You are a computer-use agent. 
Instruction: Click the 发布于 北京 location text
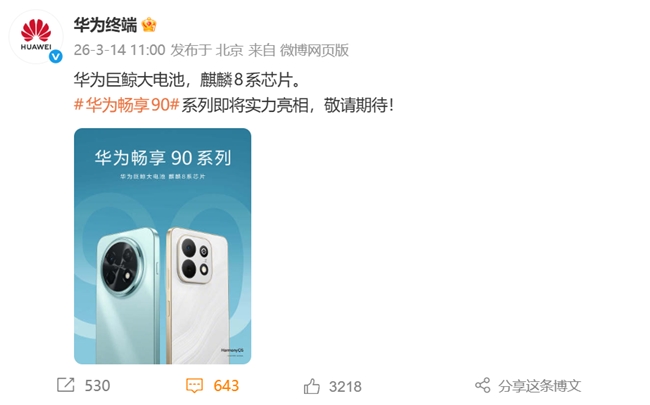tap(207, 50)
